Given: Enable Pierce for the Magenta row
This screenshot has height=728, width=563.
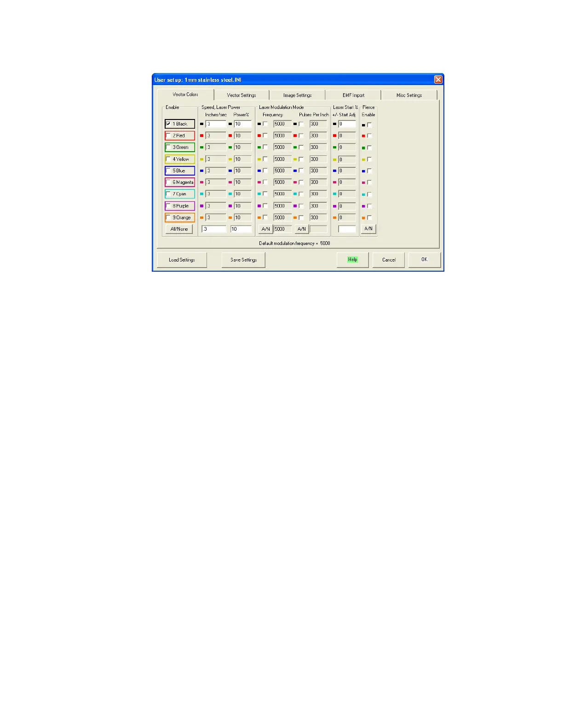Looking at the screenshot, I should coord(369,182).
